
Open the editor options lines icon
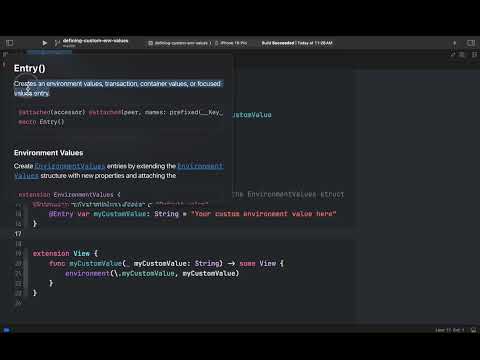tap(462, 54)
